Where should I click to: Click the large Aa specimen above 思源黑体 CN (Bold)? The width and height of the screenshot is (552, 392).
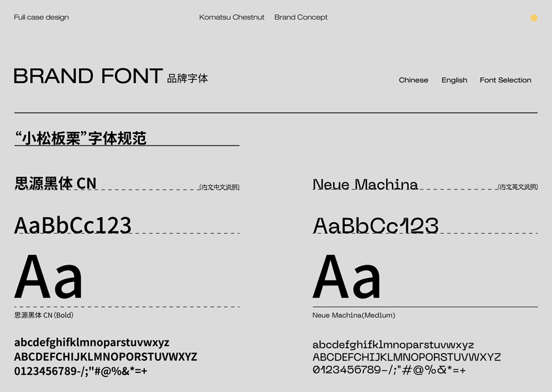(48, 276)
